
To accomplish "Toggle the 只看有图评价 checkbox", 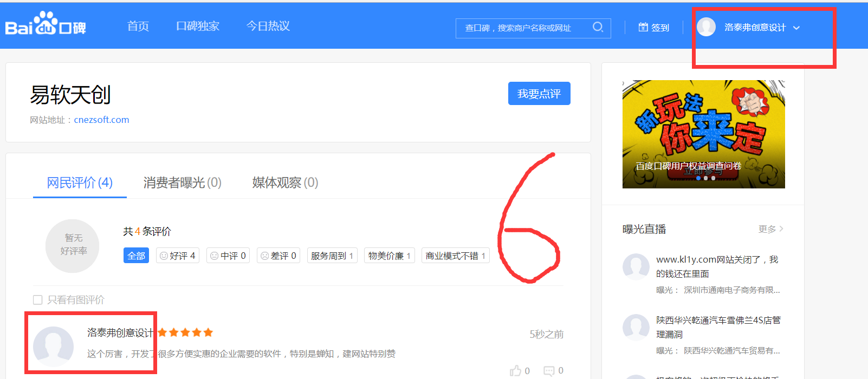I will [x=37, y=300].
